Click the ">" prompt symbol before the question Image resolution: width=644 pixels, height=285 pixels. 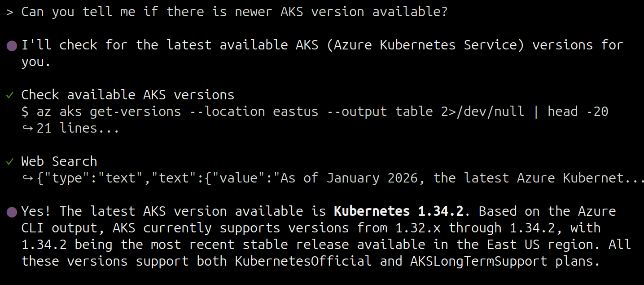coord(9,12)
